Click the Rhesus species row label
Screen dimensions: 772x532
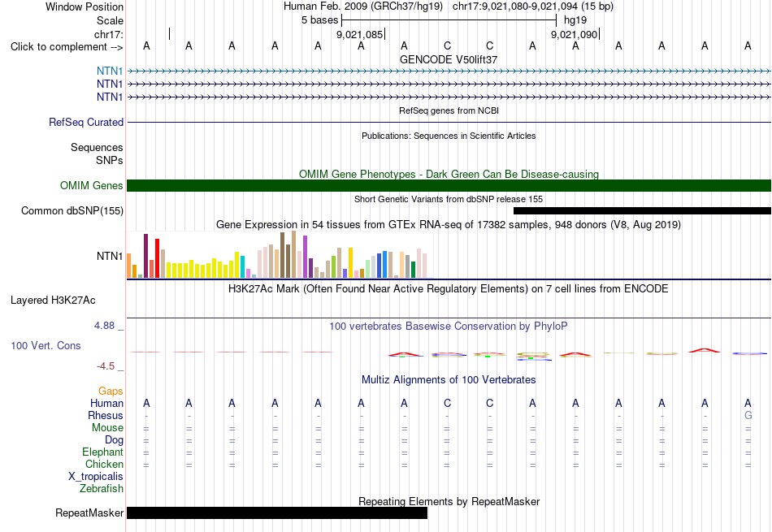coord(106,415)
